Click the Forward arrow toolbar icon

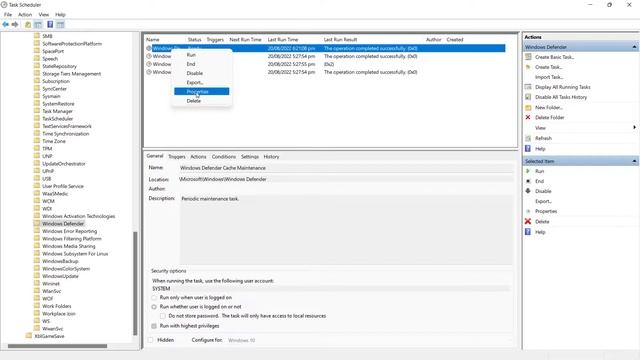click(x=15, y=24)
